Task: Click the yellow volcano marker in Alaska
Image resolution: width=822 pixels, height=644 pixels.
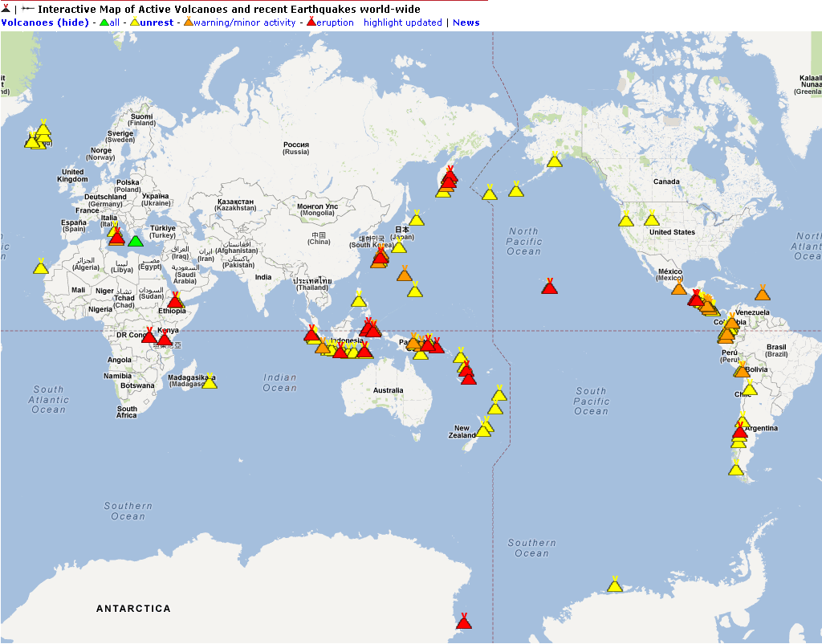Action: coord(555,159)
